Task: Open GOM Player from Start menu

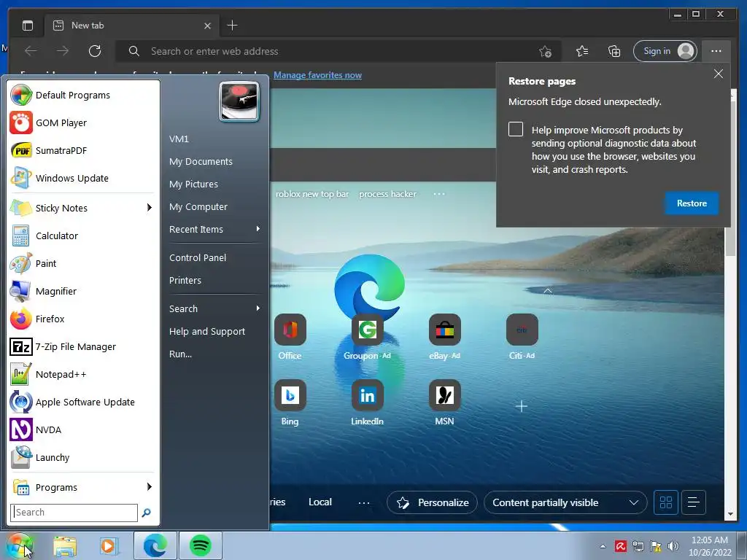Action: [82, 122]
